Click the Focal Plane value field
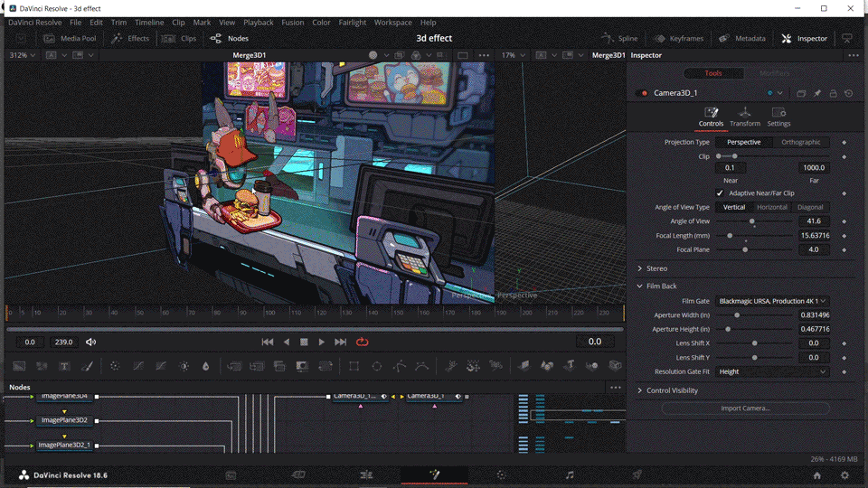Image resolution: width=868 pixels, height=488 pixels. click(814, 249)
